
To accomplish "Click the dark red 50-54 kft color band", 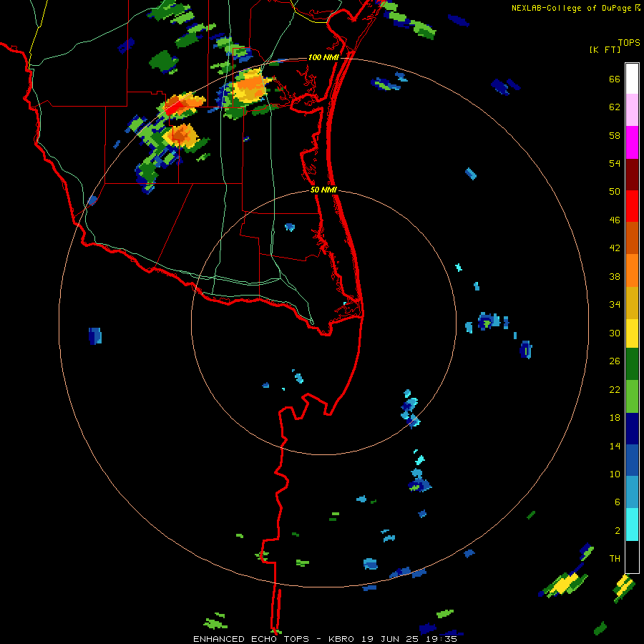I will (x=632, y=175).
